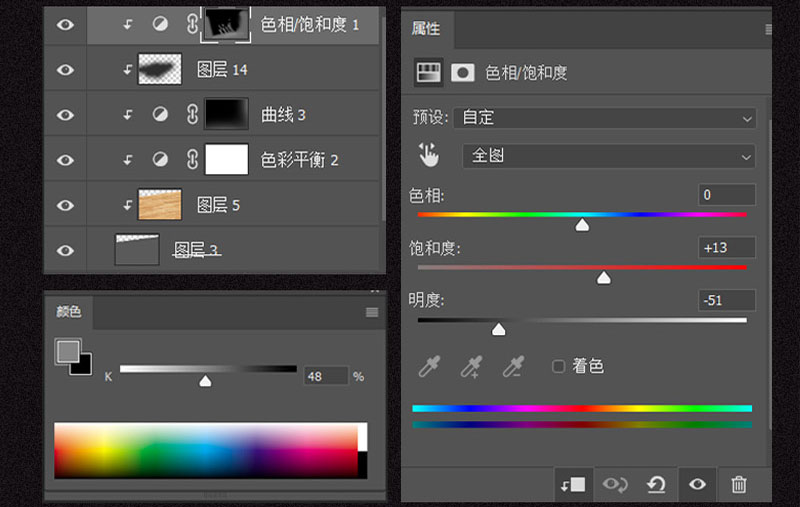Switch to the 属性 tab

(426, 29)
